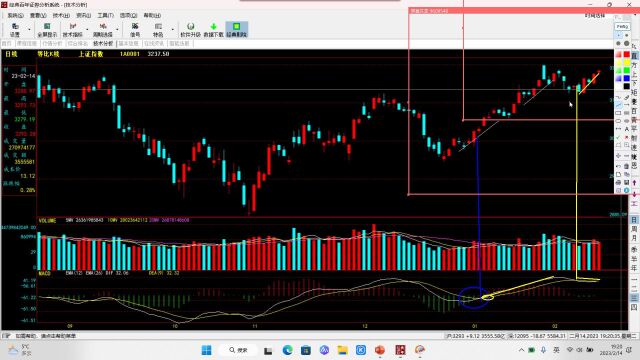Click the Microsoft Edge icon on taskbar
Viewport: 640px width, 360px height.
[287, 350]
